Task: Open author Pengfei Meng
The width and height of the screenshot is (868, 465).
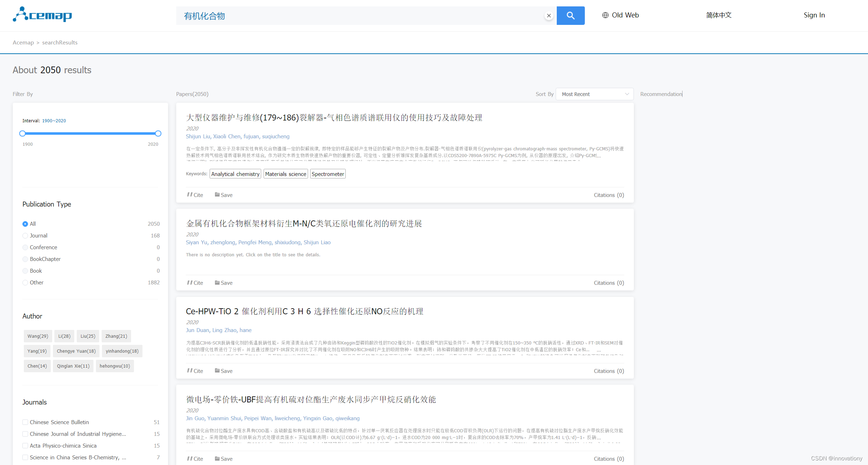Action: pos(255,242)
